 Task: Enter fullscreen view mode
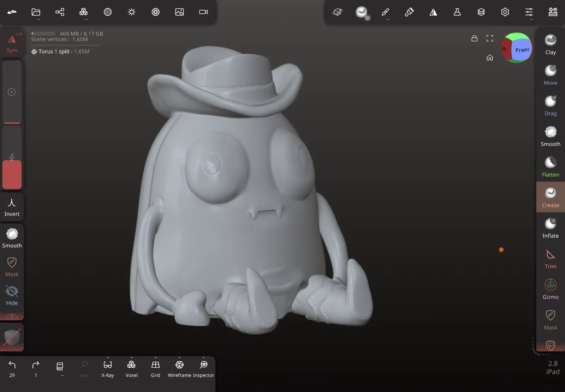point(490,38)
